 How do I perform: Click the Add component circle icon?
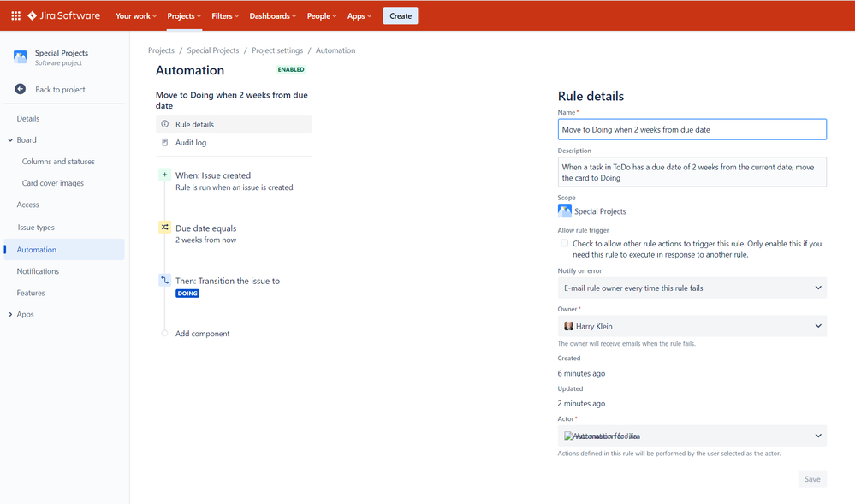tap(164, 333)
